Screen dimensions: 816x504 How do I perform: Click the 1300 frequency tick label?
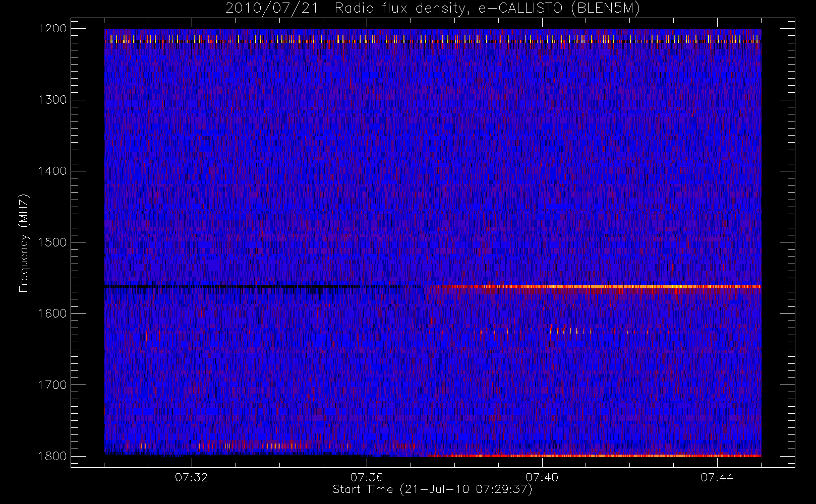(52, 100)
